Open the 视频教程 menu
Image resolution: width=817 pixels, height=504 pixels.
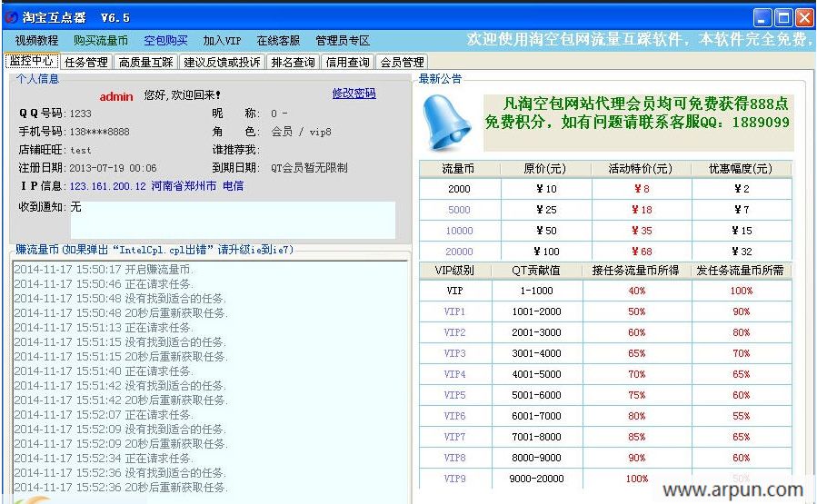(x=36, y=41)
